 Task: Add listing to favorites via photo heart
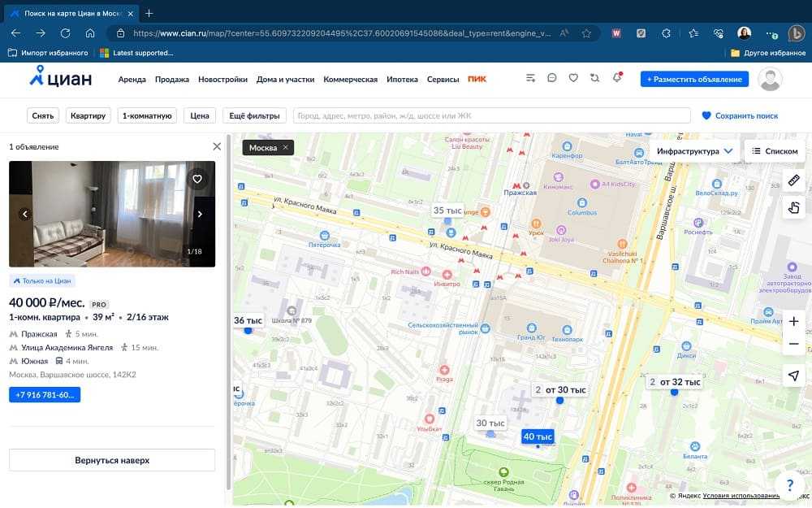[x=197, y=179]
